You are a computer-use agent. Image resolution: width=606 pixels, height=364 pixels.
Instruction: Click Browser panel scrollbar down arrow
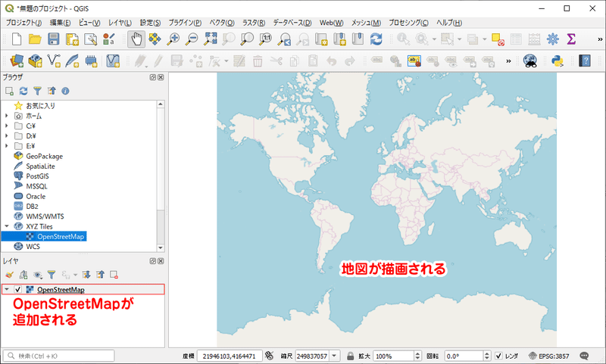coord(161,247)
